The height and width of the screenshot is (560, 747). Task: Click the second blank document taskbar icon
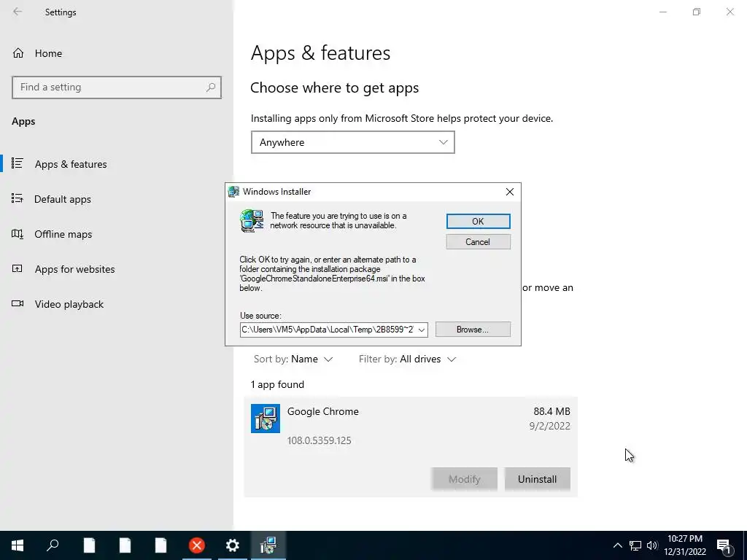point(125,545)
